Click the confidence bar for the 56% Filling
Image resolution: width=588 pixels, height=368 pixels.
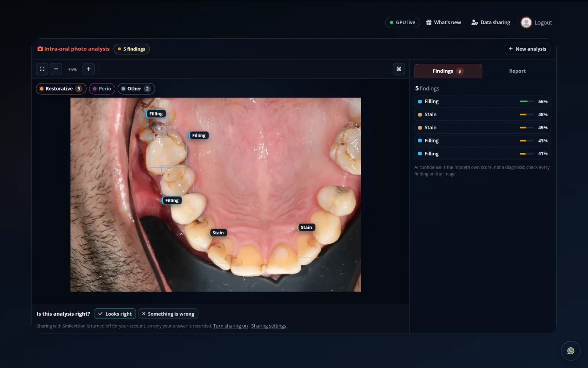tap(527, 102)
